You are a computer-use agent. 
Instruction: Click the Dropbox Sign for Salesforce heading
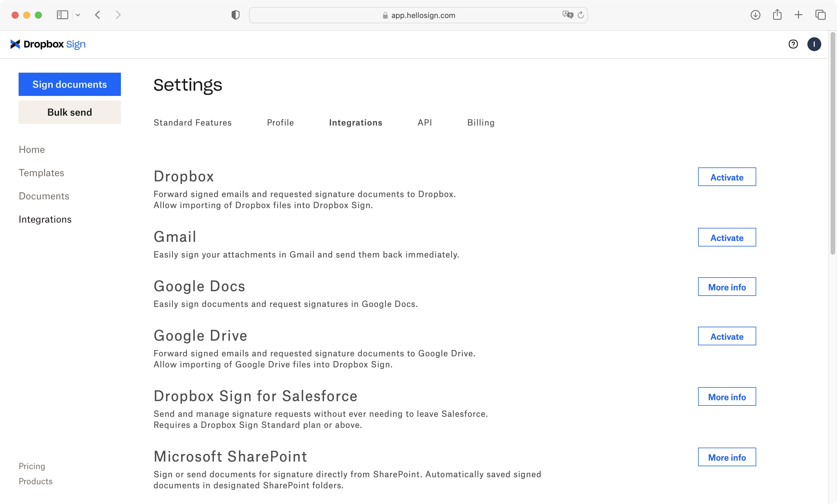click(x=255, y=396)
